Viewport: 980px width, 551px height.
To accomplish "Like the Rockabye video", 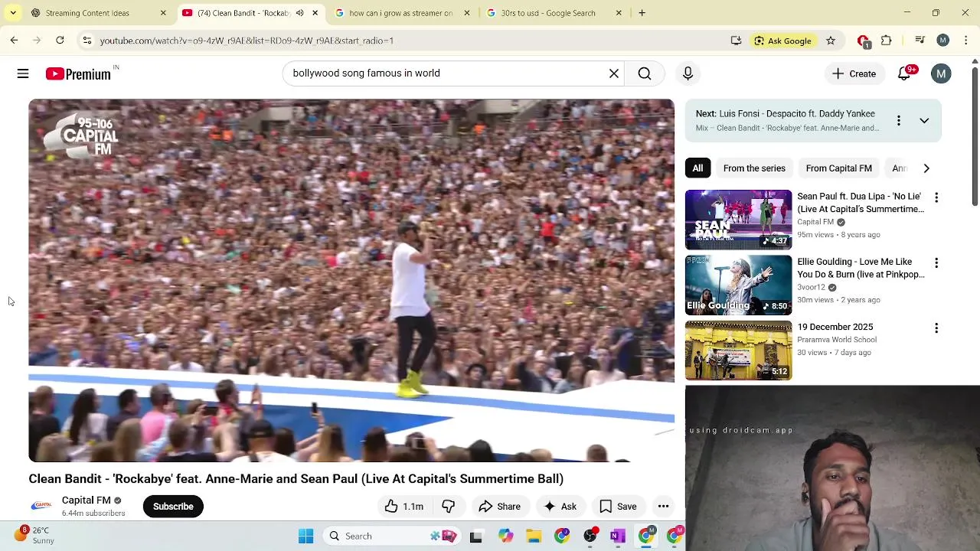I will point(403,506).
